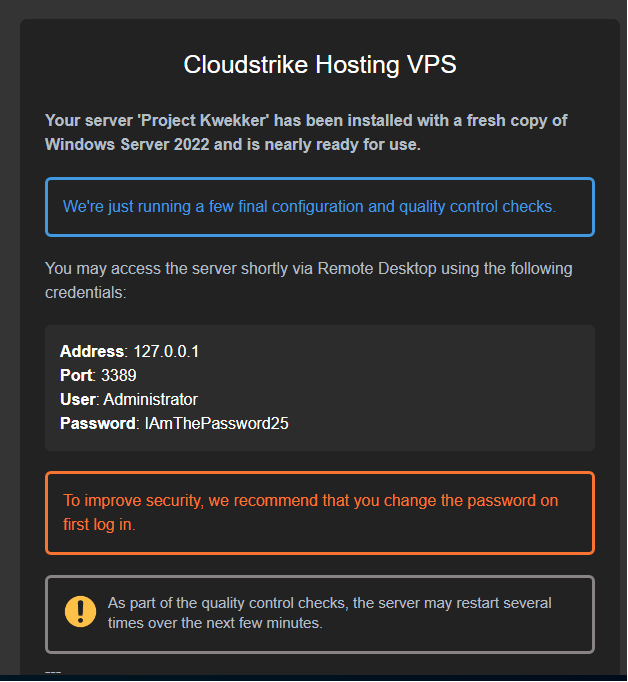Screen dimensions: 628x682
Task: Click the bold 'Address' label
Action: [x=92, y=351]
